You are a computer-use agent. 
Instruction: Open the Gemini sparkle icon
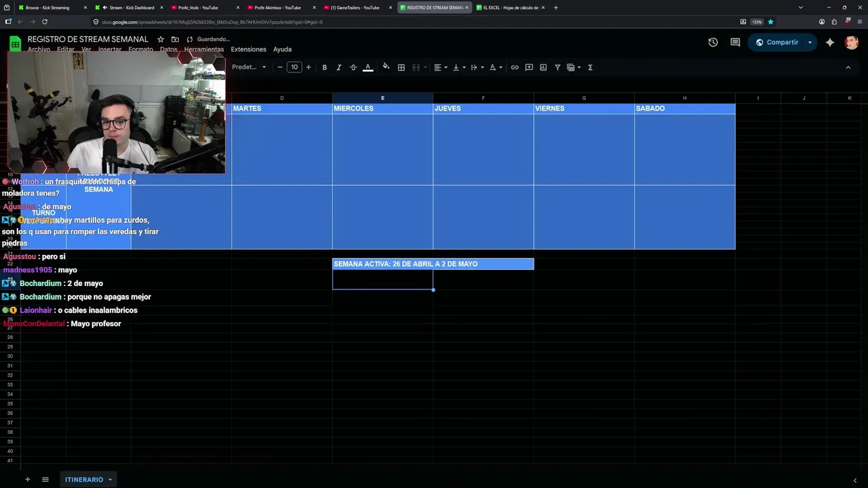click(x=830, y=42)
